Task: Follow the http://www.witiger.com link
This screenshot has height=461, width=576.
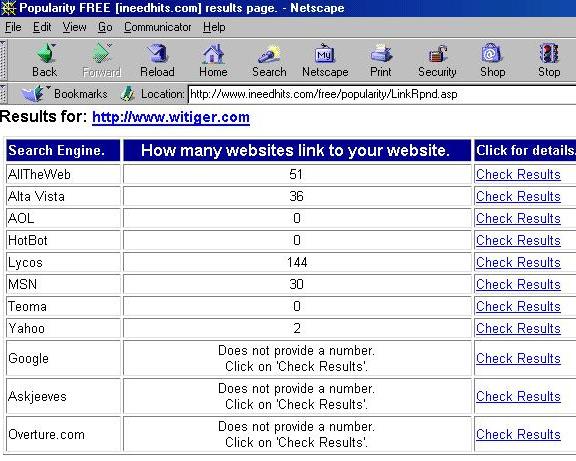Action: (171, 117)
